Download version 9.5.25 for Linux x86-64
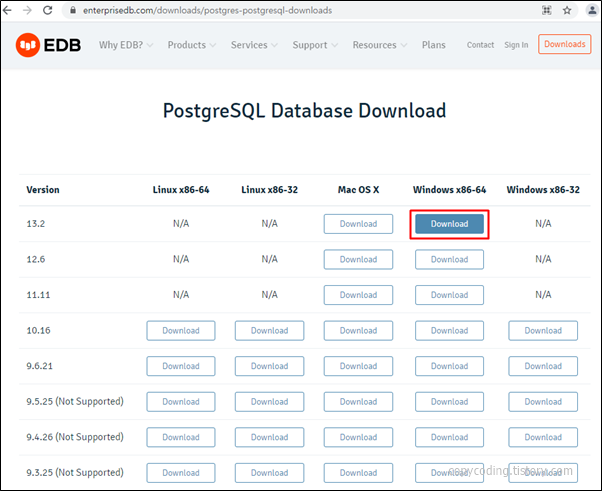Viewport: 602px width, 491px height. tap(181, 402)
